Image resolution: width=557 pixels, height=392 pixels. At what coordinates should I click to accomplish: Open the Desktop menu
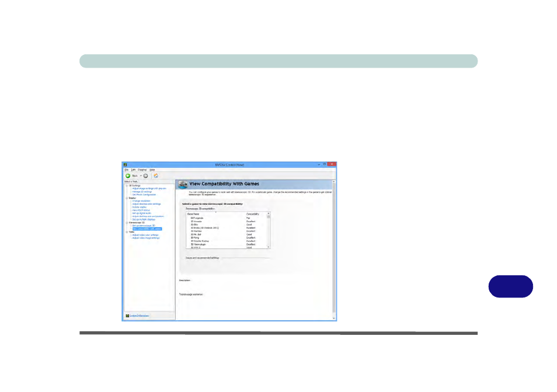[x=142, y=170]
